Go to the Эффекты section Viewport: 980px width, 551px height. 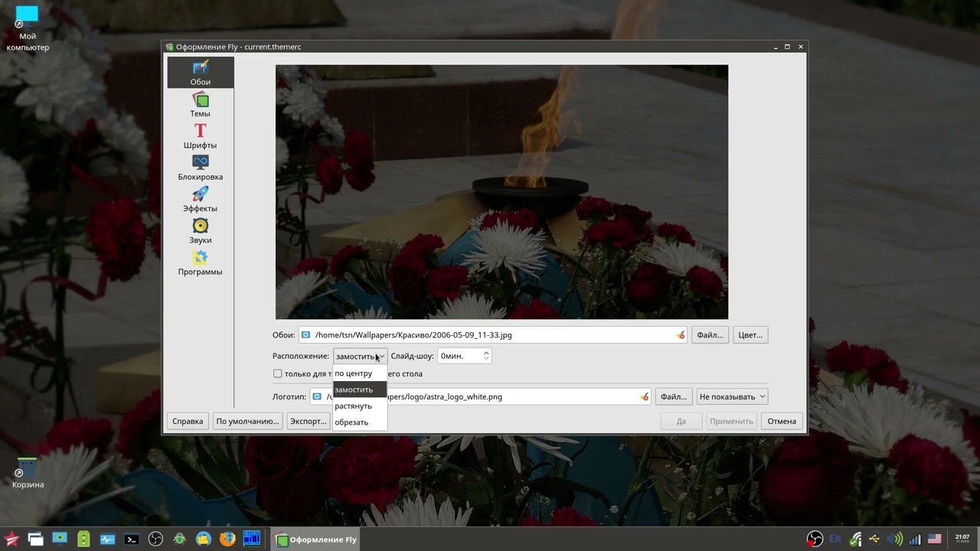pos(200,200)
